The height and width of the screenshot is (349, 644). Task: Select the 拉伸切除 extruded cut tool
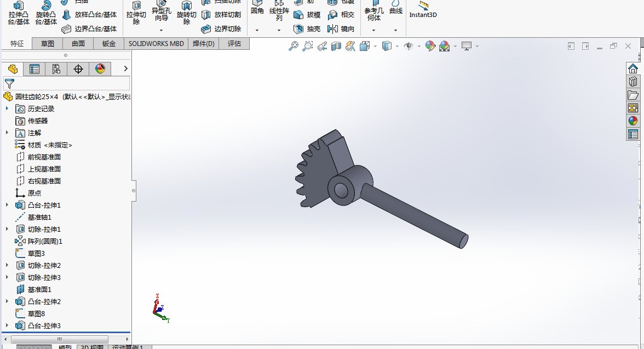point(136,13)
